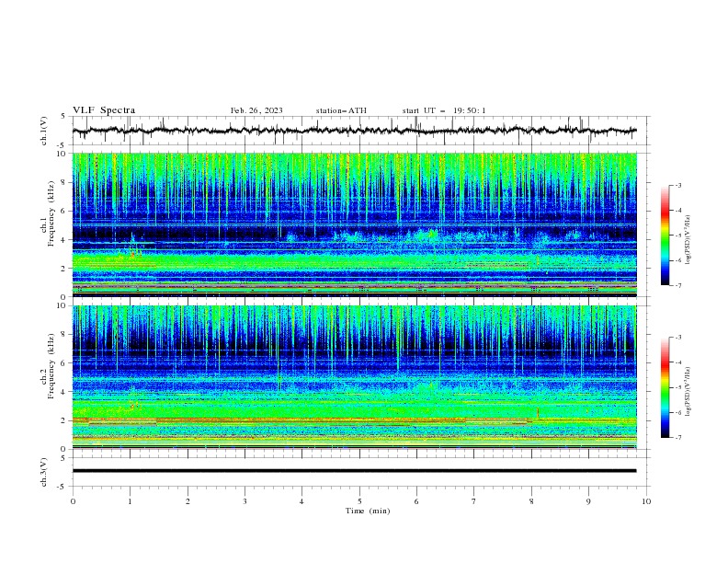
Task: Click the "-5" tick on ch.2 colorbar
Action: [x=677, y=387]
